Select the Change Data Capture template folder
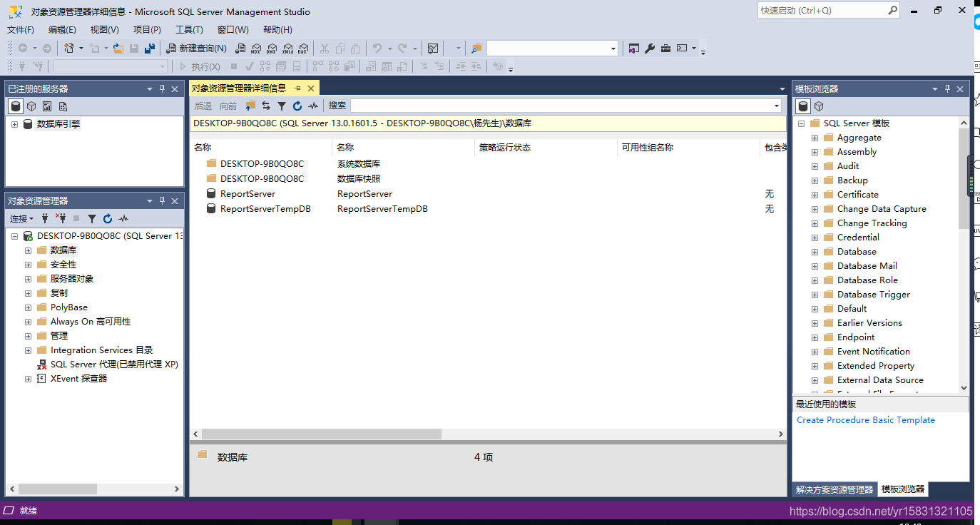 [x=882, y=209]
